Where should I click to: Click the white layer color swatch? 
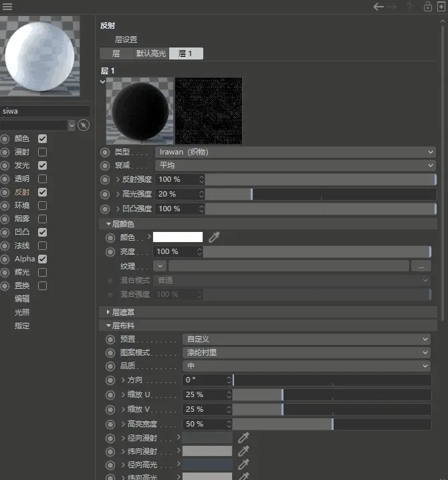(x=178, y=237)
